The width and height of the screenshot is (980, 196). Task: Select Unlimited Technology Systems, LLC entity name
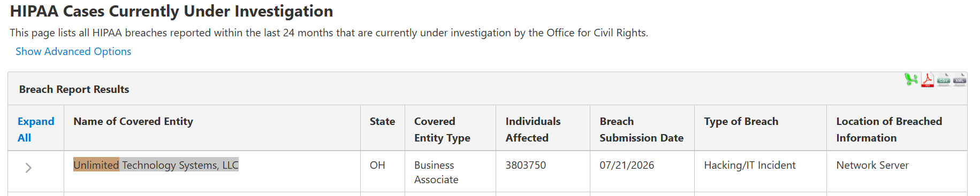pos(156,165)
